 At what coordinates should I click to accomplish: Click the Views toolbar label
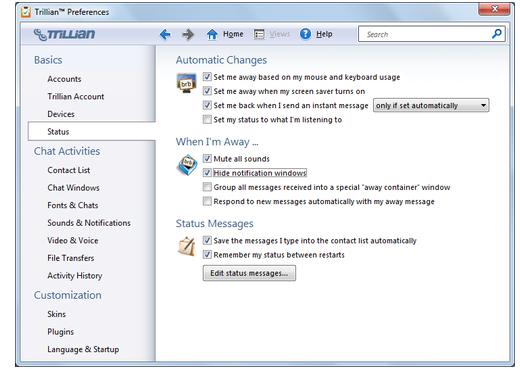point(280,34)
